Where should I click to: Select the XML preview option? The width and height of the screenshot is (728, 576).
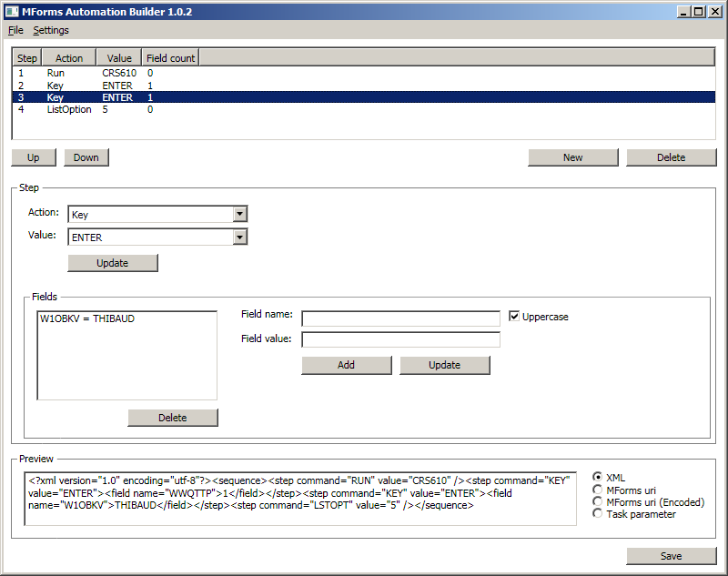[598, 478]
